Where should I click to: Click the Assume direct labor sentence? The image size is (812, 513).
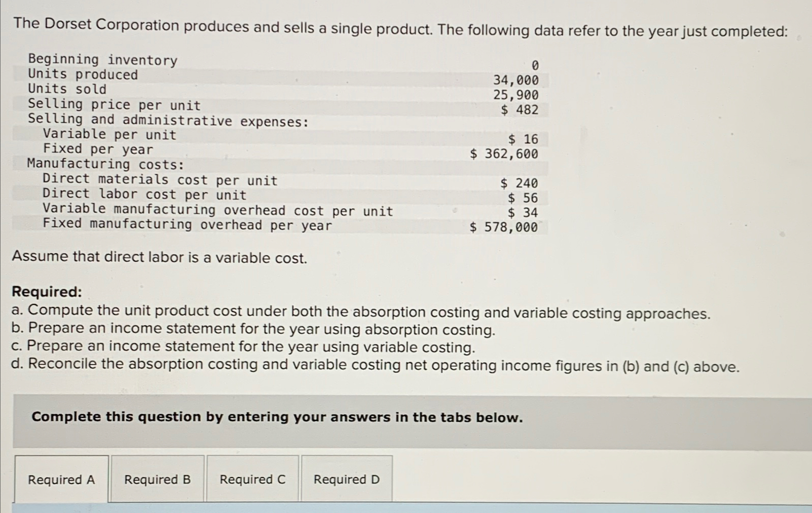(x=159, y=258)
